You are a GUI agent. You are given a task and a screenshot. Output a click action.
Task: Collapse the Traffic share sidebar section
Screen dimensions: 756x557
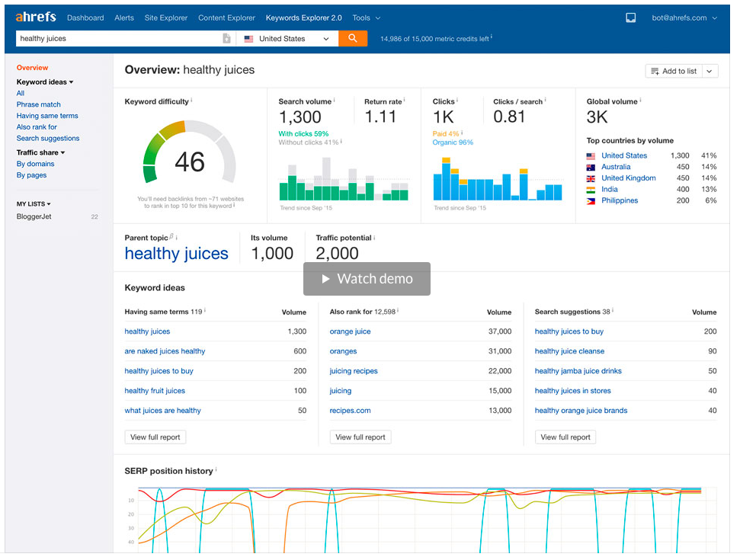click(40, 152)
